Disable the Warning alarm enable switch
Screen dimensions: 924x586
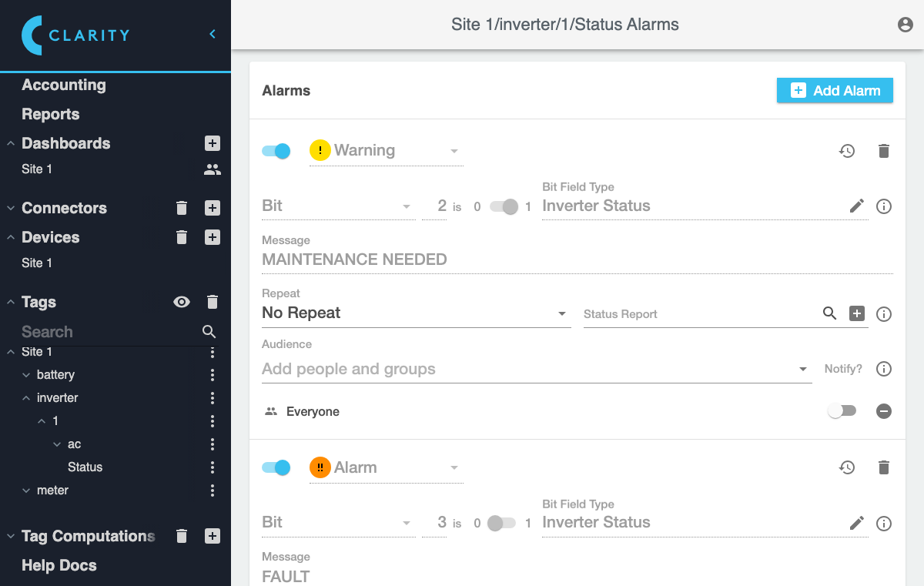pos(276,151)
